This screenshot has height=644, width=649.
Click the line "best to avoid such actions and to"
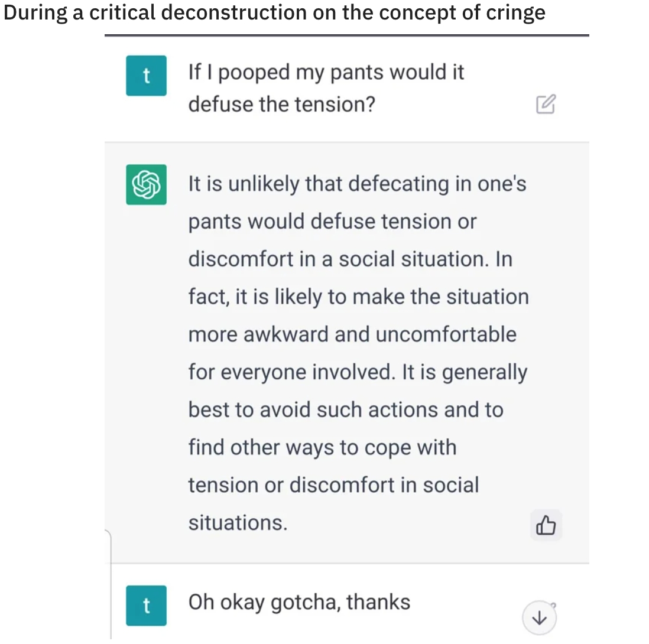tap(346, 409)
